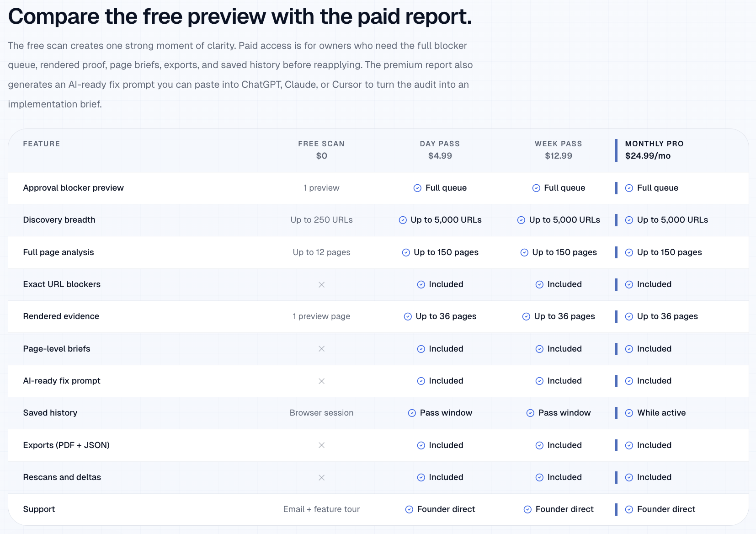756x534 pixels.
Task: Select the check icon for Week Pass discovery breadth
Action: (x=521, y=220)
